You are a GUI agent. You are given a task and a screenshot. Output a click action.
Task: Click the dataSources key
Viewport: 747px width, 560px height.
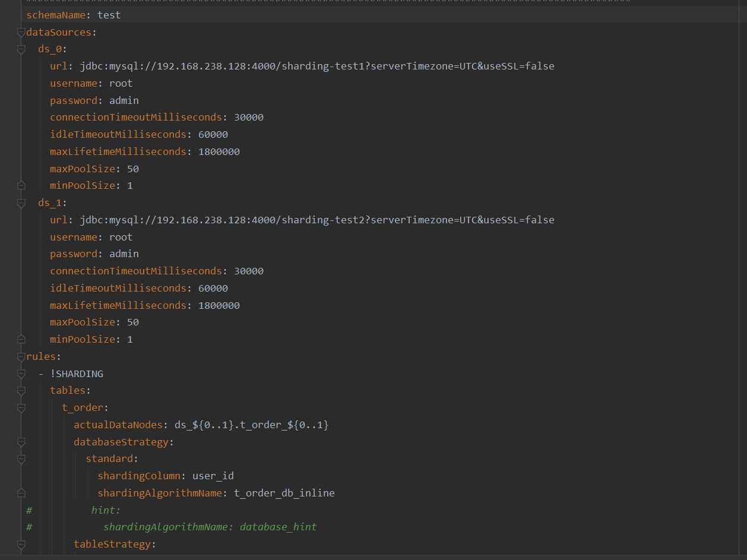(x=59, y=32)
